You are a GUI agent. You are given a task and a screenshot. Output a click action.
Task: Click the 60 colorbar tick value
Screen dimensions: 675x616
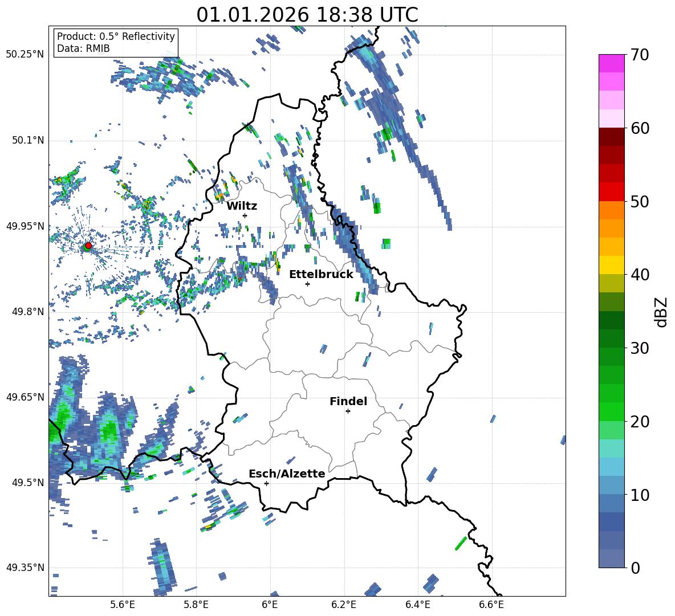click(x=640, y=128)
